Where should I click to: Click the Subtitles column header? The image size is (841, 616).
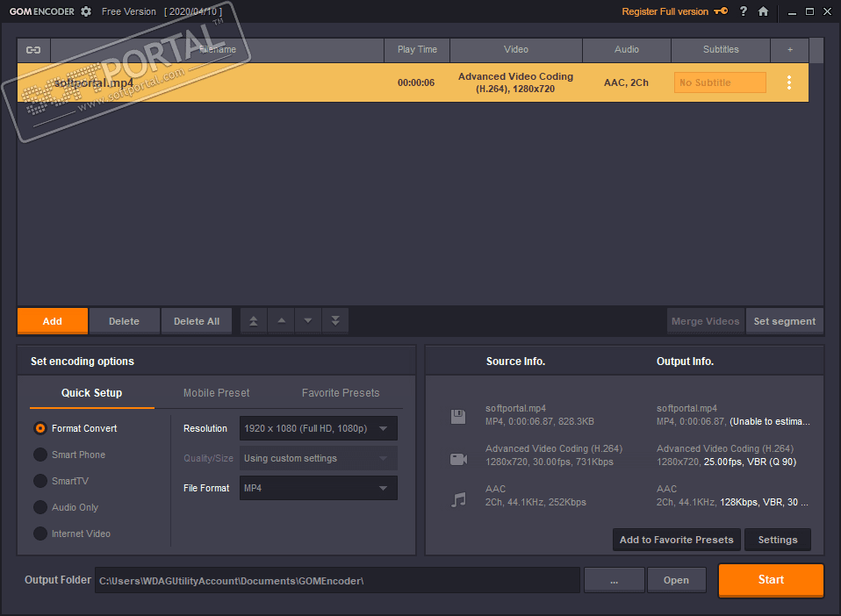[721, 50]
